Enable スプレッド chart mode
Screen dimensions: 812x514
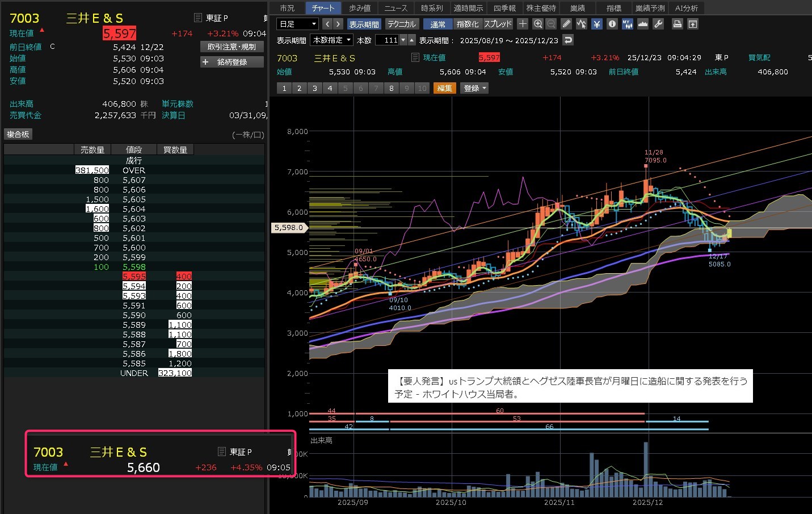coord(498,24)
